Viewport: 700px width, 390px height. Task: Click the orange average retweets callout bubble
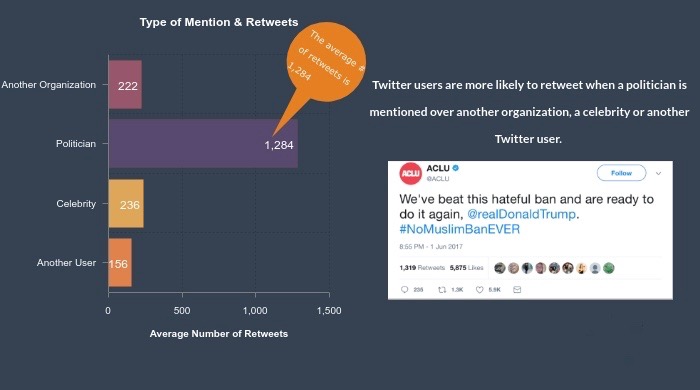pyautogui.click(x=326, y=62)
